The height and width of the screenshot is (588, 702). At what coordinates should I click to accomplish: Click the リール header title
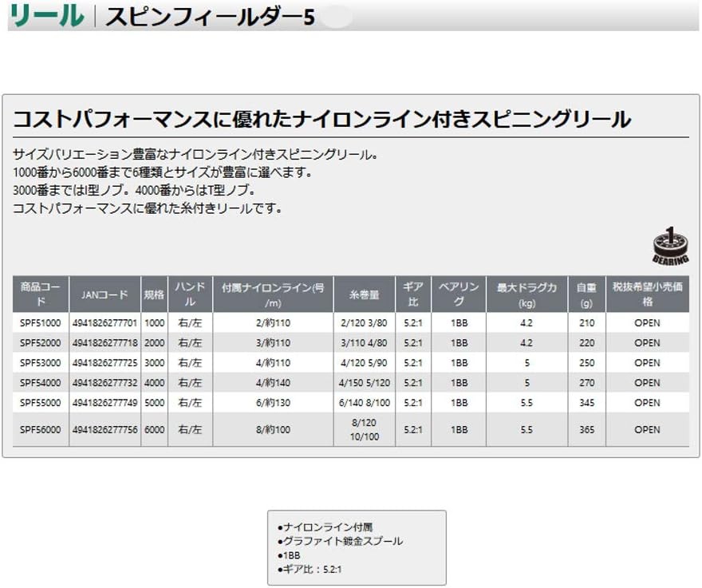(x=47, y=16)
